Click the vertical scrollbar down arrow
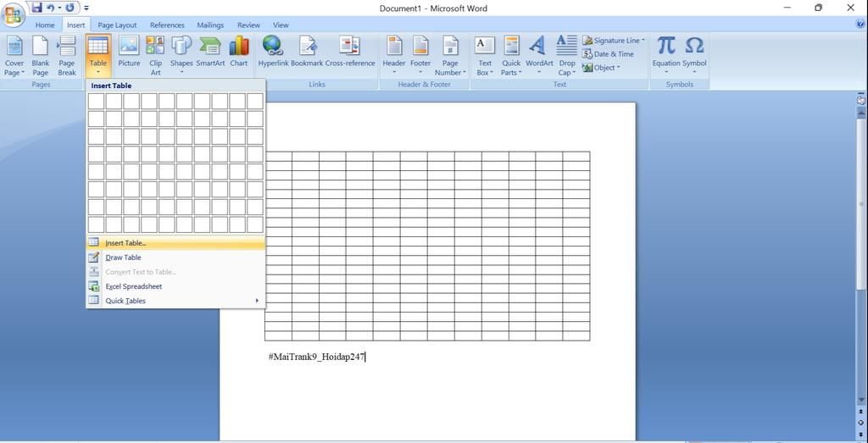 point(861,400)
